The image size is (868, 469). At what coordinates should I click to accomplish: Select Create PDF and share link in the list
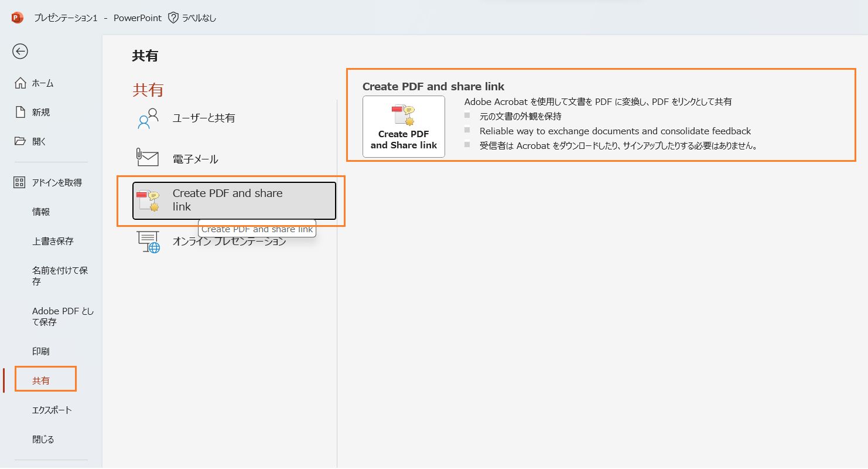click(233, 200)
